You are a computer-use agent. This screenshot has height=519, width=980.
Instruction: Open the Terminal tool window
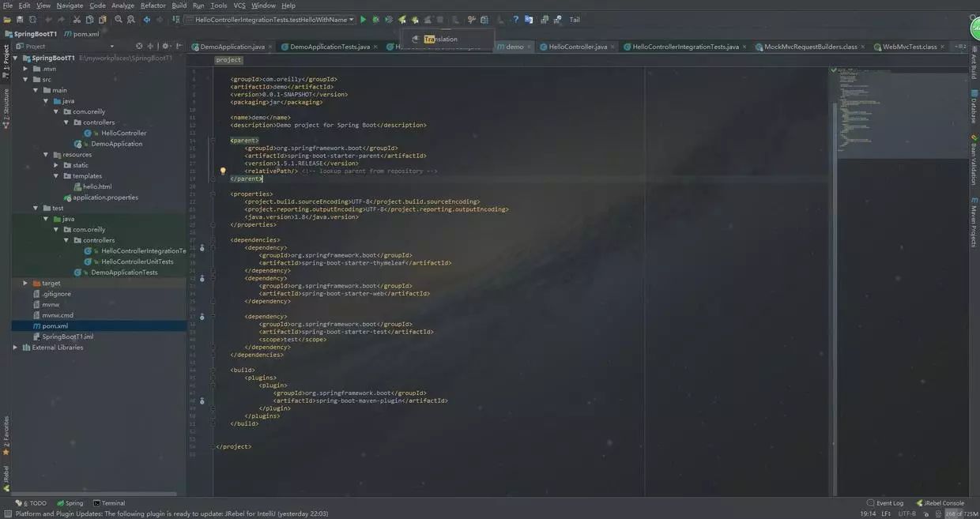109,503
